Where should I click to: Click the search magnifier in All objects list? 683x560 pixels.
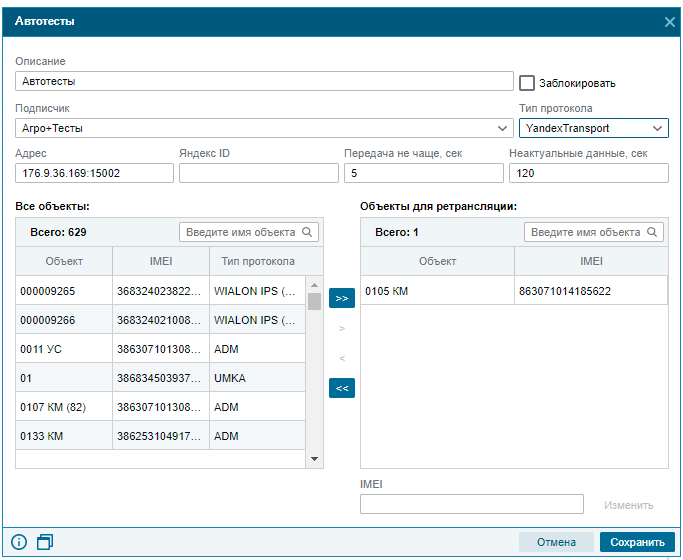(307, 232)
